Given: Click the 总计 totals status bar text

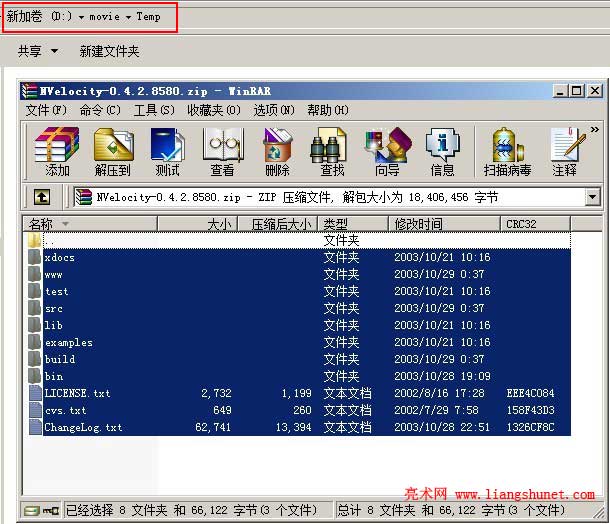Looking at the screenshot, I should pos(451,510).
